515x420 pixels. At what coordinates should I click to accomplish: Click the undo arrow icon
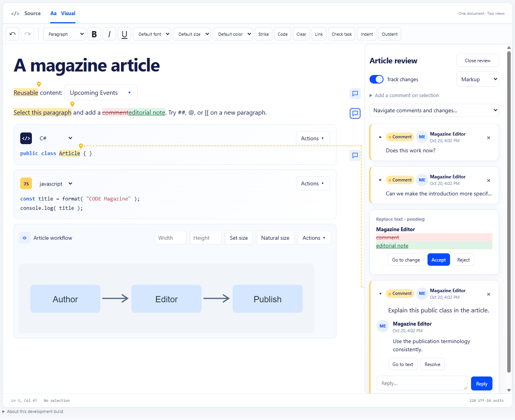point(12,34)
